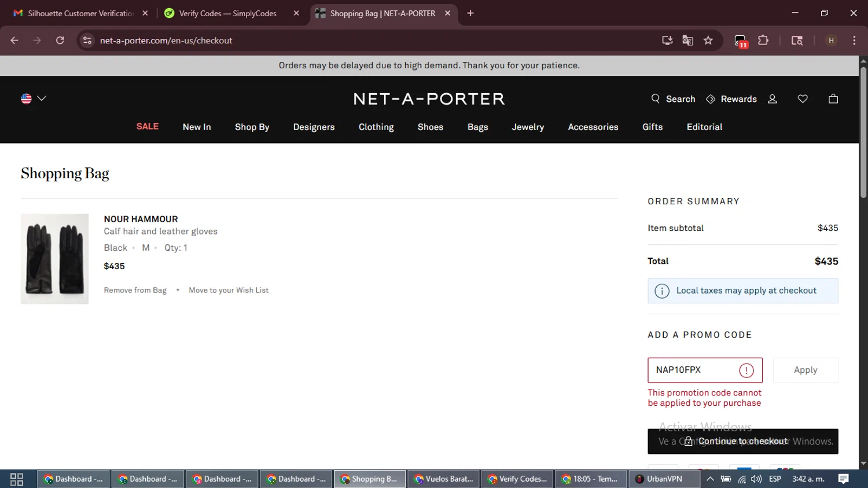Open Vuelos Barat taskbar window
This screenshot has height=488, width=868.
pos(443,479)
